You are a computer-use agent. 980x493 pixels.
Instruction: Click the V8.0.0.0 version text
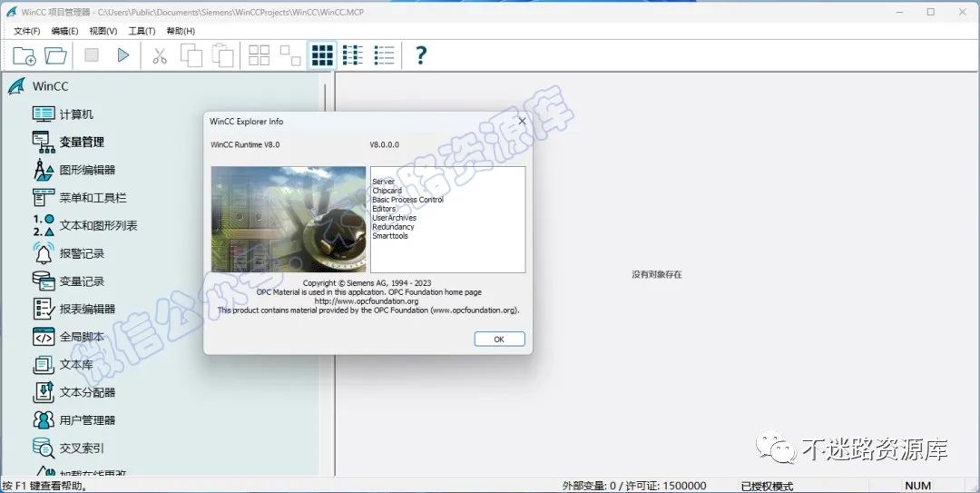(385, 144)
